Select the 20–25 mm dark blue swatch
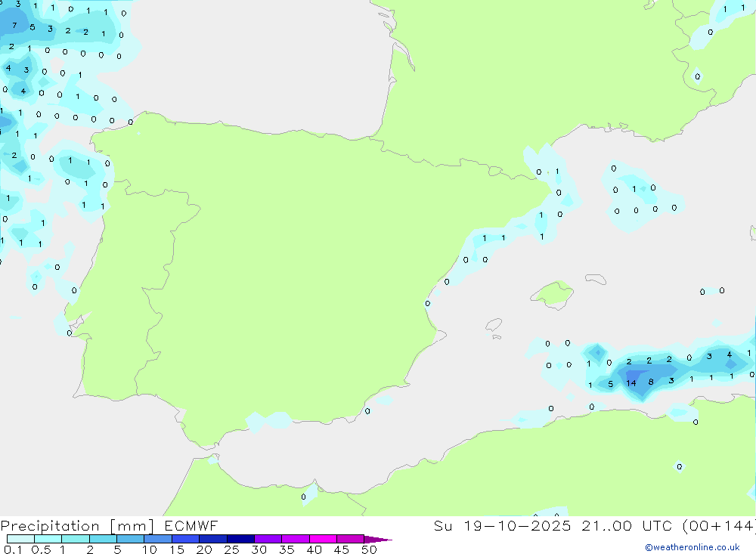756x554 pixels. 213,539
